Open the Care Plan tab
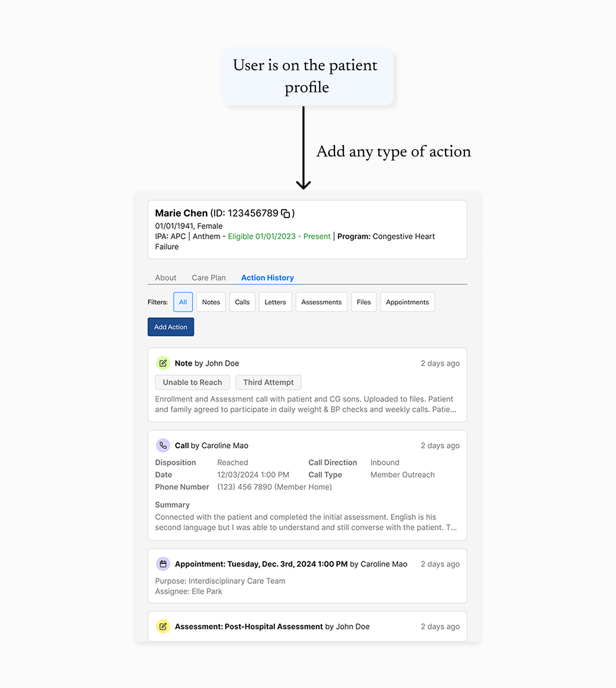The width and height of the screenshot is (616, 688). [x=209, y=278]
